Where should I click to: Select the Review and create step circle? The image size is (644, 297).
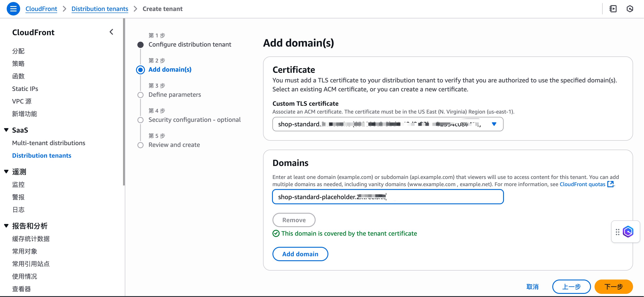tap(140, 145)
